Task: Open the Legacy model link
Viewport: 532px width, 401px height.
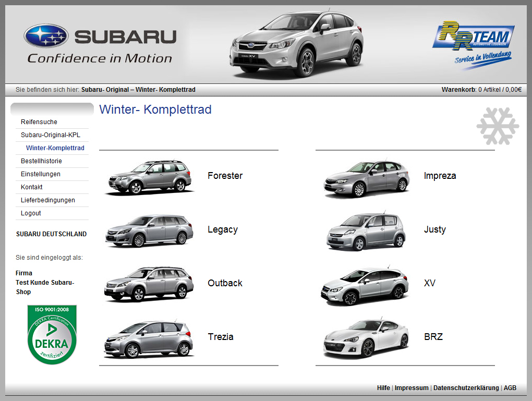Action: click(x=223, y=229)
